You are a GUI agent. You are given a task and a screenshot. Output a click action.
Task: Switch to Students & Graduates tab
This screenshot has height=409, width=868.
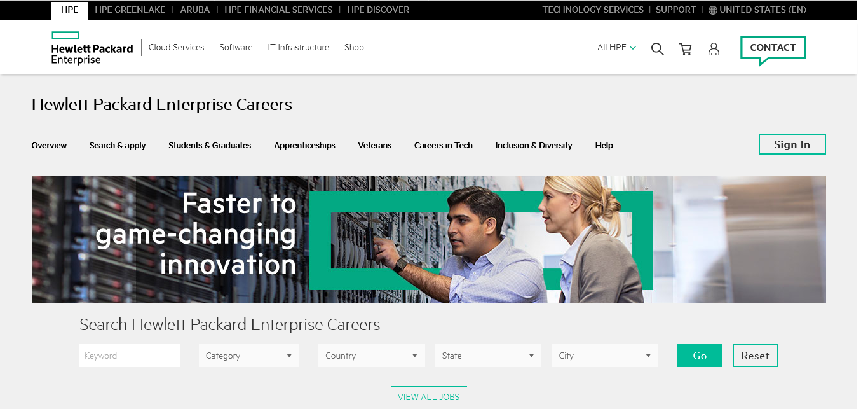point(210,146)
